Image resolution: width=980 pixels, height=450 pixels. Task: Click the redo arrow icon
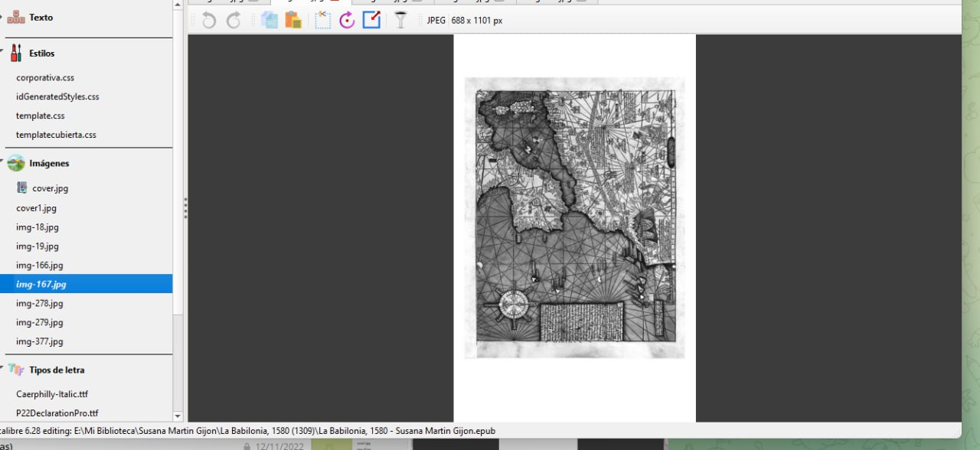click(234, 21)
